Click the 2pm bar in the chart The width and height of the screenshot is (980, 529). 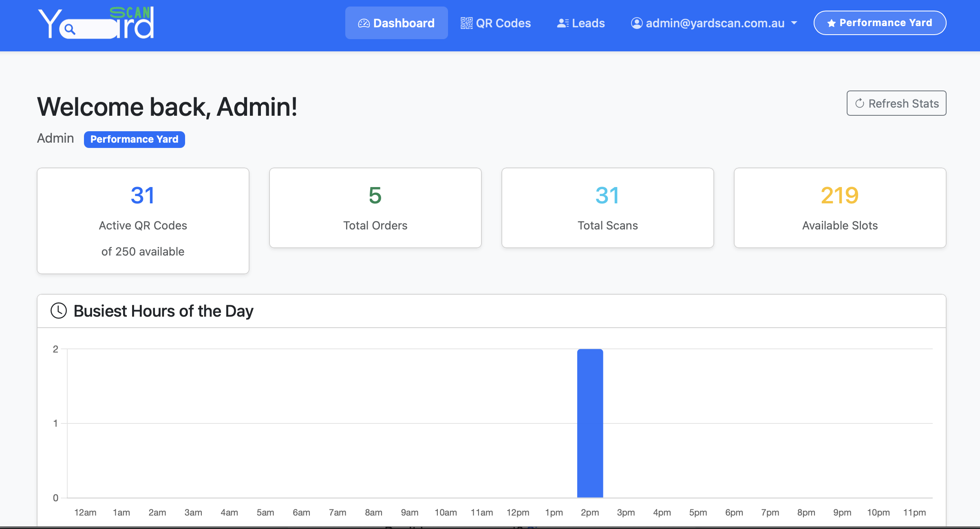(x=590, y=423)
